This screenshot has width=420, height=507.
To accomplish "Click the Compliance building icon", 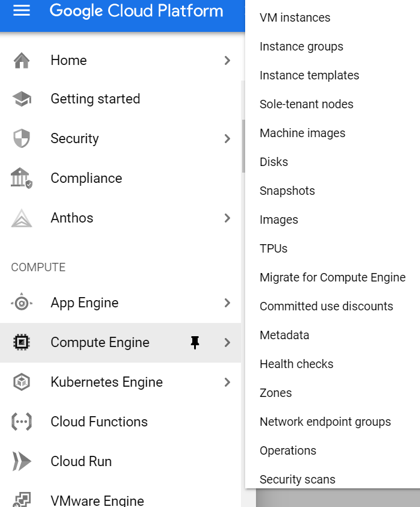I will pos(22,179).
